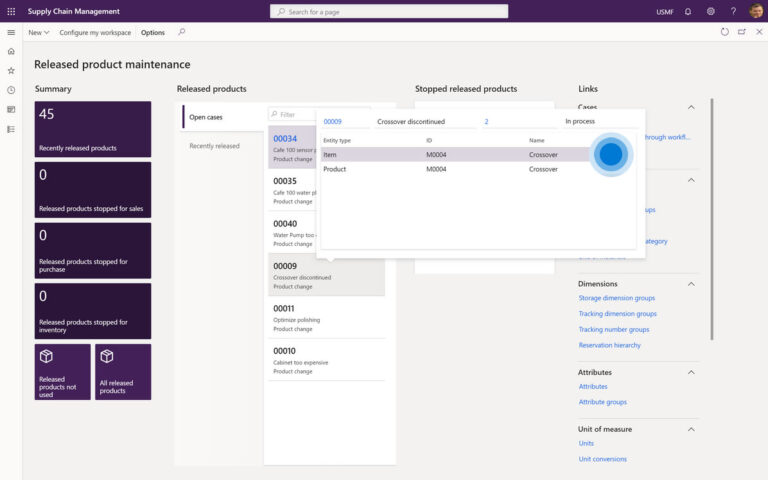Viewport: 768px width, 480px height.
Task: Open Released products not used tile
Action: [x=63, y=372]
